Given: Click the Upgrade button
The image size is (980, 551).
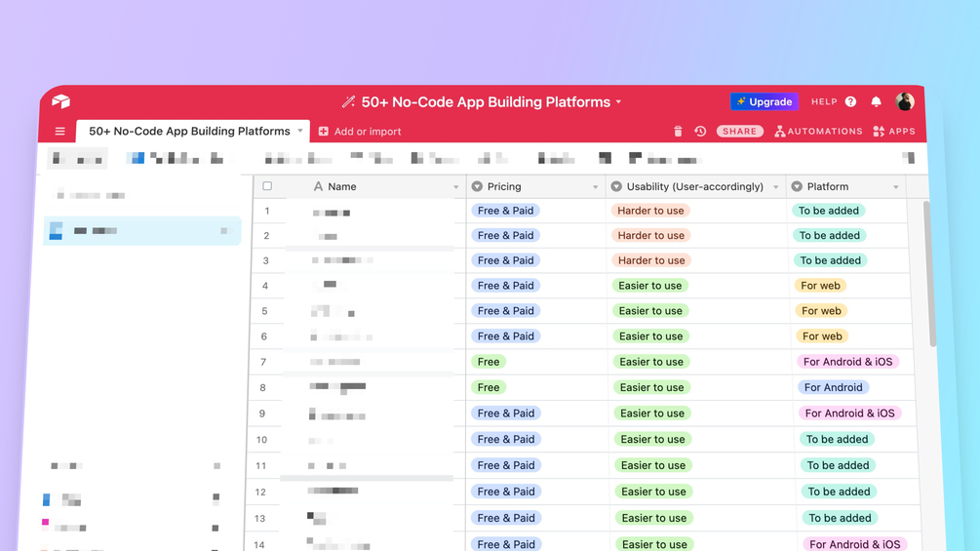Looking at the screenshot, I should tap(764, 101).
